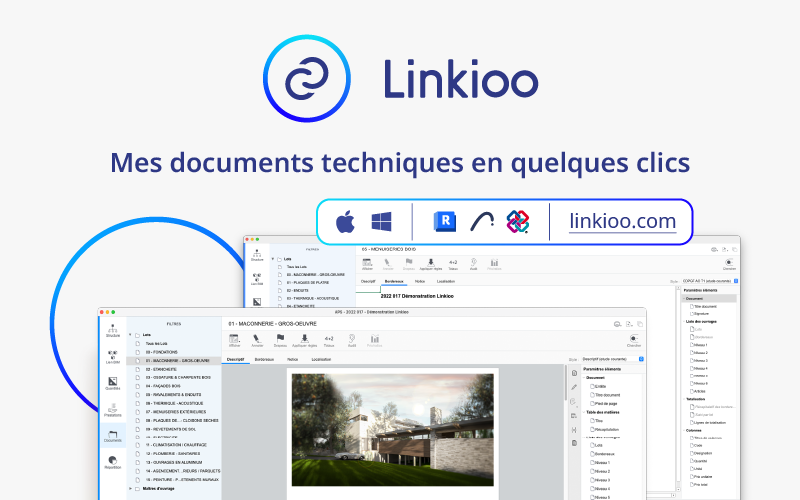The height and width of the screenshot is (500, 800).
Task: Open the Style dropdown in front window
Action: click(x=612, y=358)
